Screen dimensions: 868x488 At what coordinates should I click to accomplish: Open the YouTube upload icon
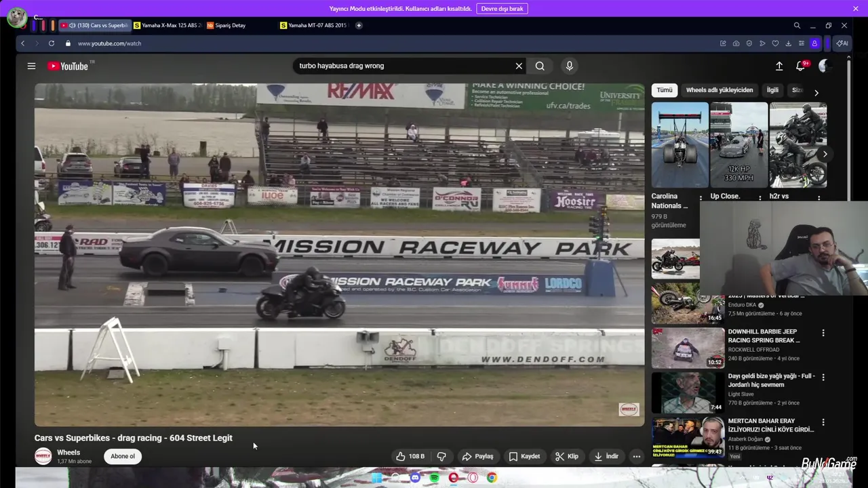point(779,66)
